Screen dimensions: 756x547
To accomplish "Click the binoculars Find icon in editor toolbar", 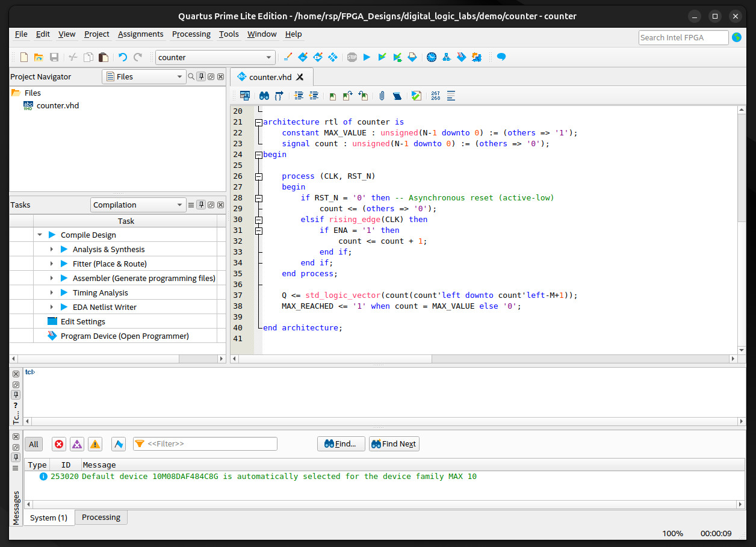I will point(264,96).
